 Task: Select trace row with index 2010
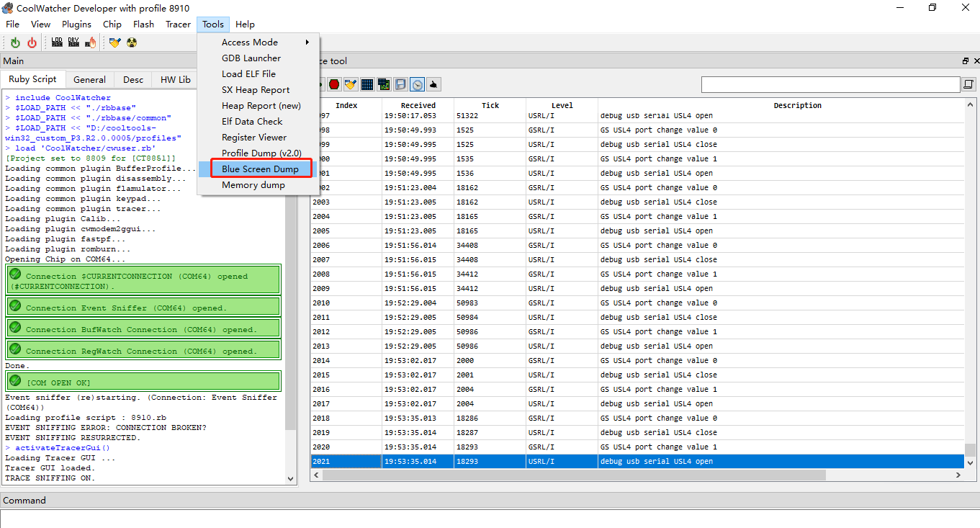(637, 303)
